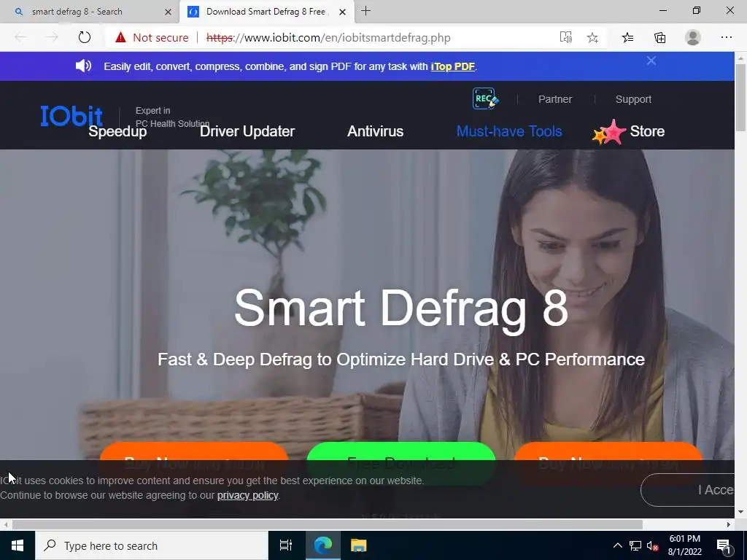Click the IObit logo
This screenshot has height=560, width=747.
[x=71, y=116]
